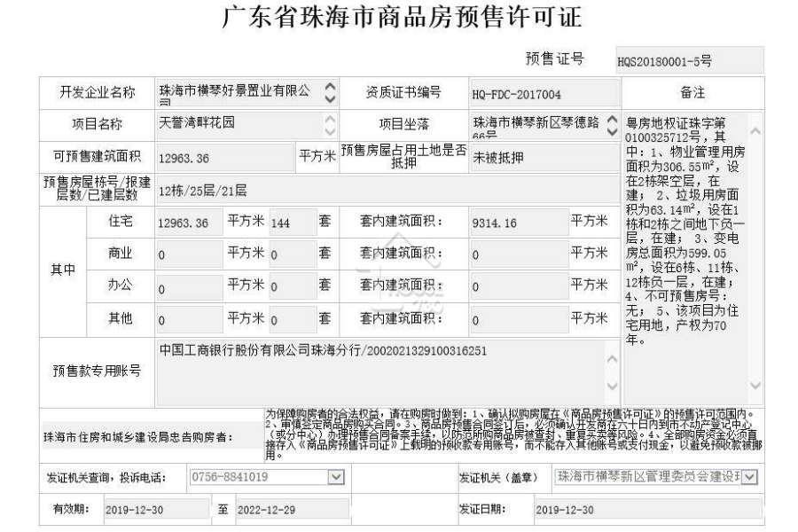Click the qualification certificate field HQ-FDC-2017004

pyautogui.click(x=544, y=94)
